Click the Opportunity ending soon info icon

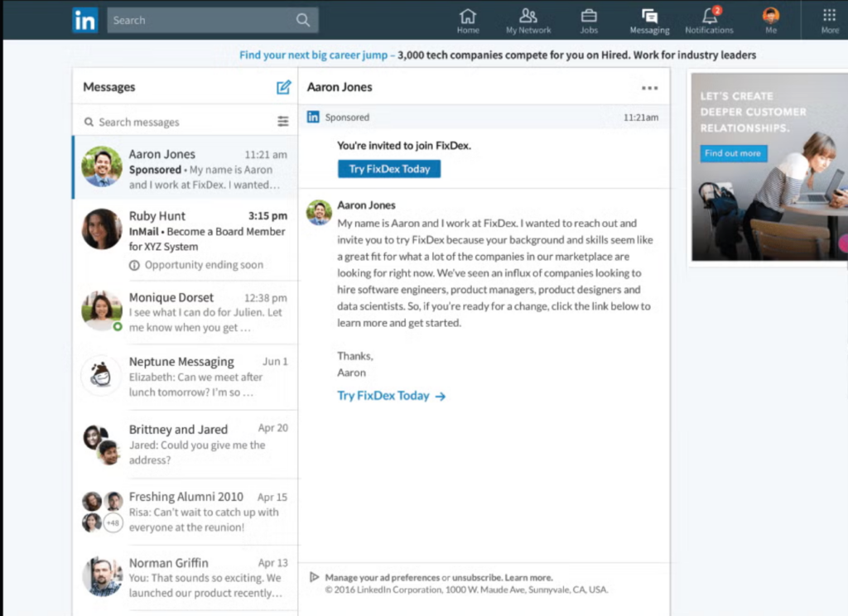pos(134,265)
